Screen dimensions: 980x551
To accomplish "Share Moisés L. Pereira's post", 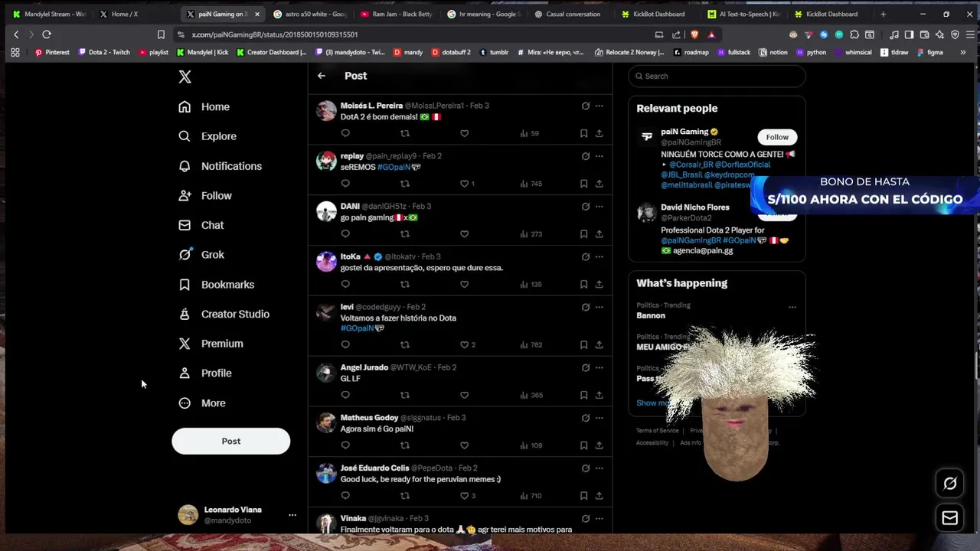I will click(x=599, y=133).
